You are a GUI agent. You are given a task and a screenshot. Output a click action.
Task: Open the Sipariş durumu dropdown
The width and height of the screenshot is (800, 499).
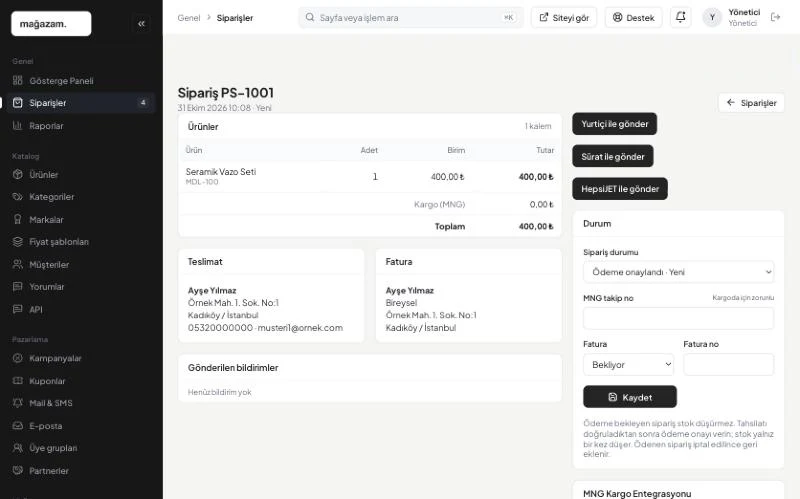click(x=678, y=272)
